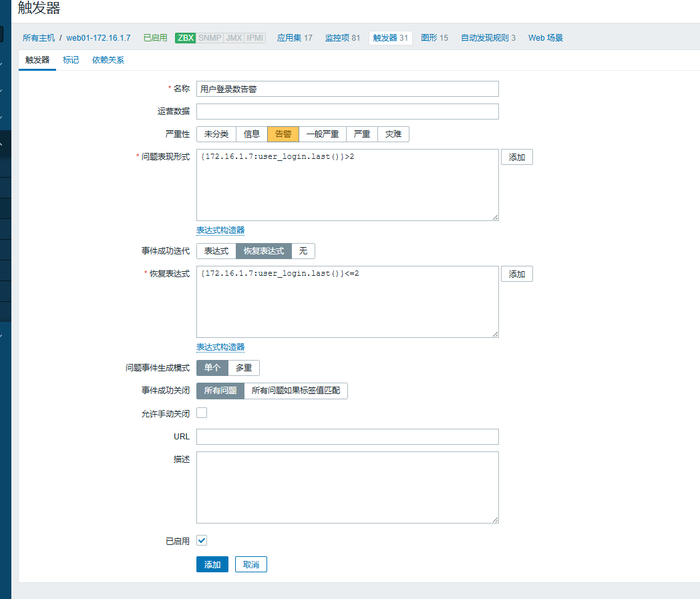Enable 允许手动关闭 checkbox
The image size is (700, 599).
click(x=202, y=413)
